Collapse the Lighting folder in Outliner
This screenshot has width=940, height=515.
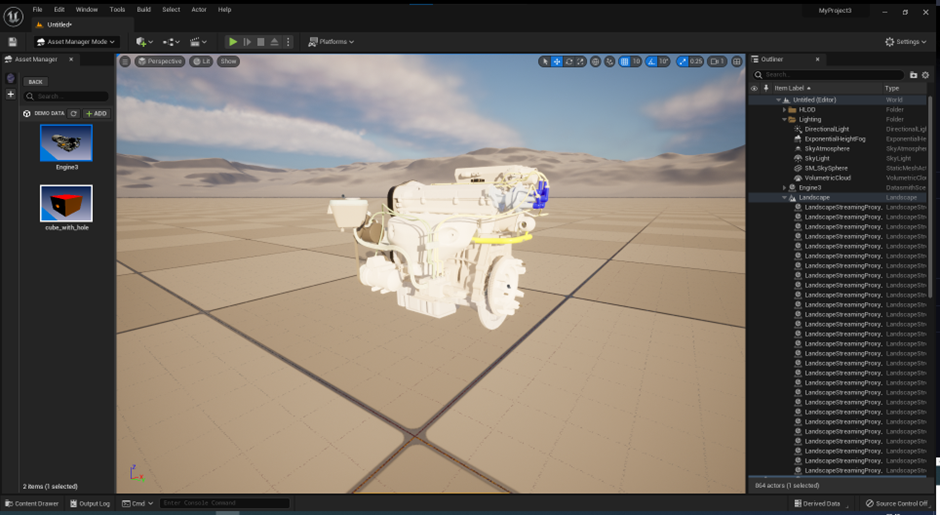click(785, 119)
